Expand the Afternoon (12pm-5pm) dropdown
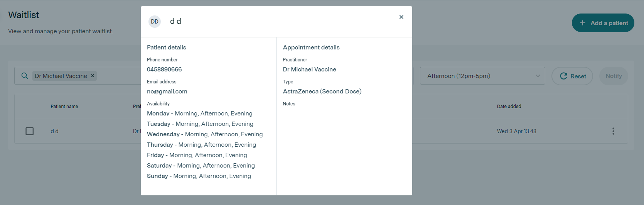Screen dimensions: 644x205 tap(482, 76)
